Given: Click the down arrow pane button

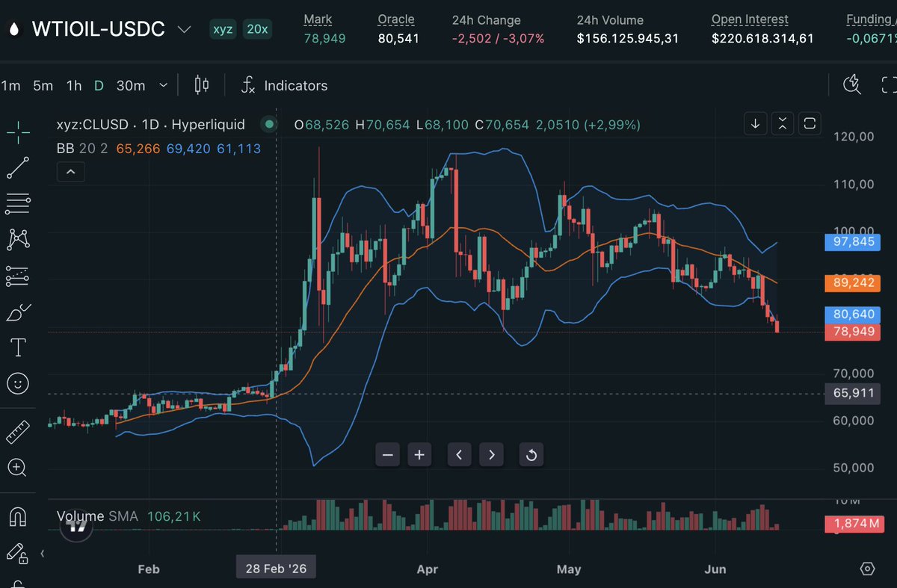Looking at the screenshot, I should [755, 123].
